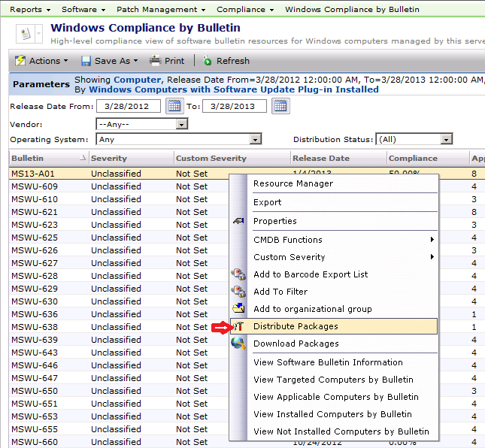
Task: Click the Distribute Packages tools icon
Action: [x=238, y=326]
